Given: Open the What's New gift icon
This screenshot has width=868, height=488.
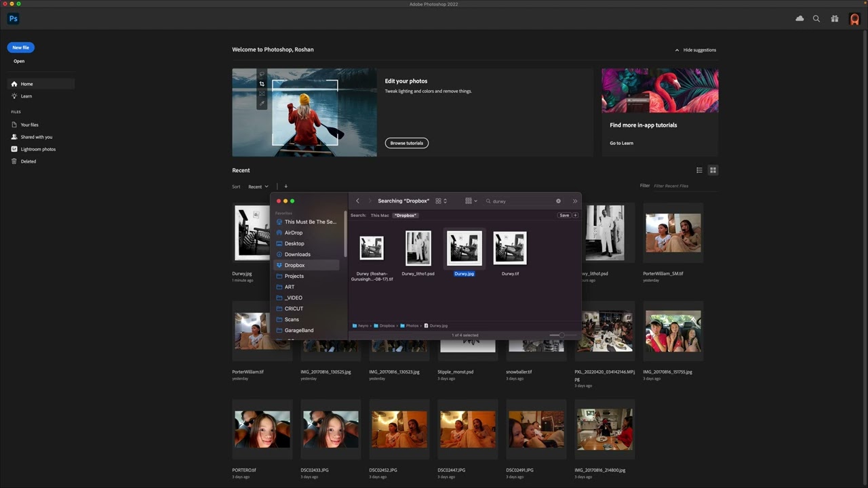Looking at the screenshot, I should click(835, 19).
